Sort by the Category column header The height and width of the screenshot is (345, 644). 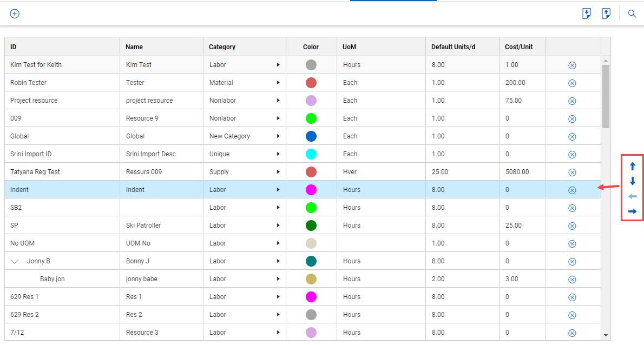tap(222, 47)
